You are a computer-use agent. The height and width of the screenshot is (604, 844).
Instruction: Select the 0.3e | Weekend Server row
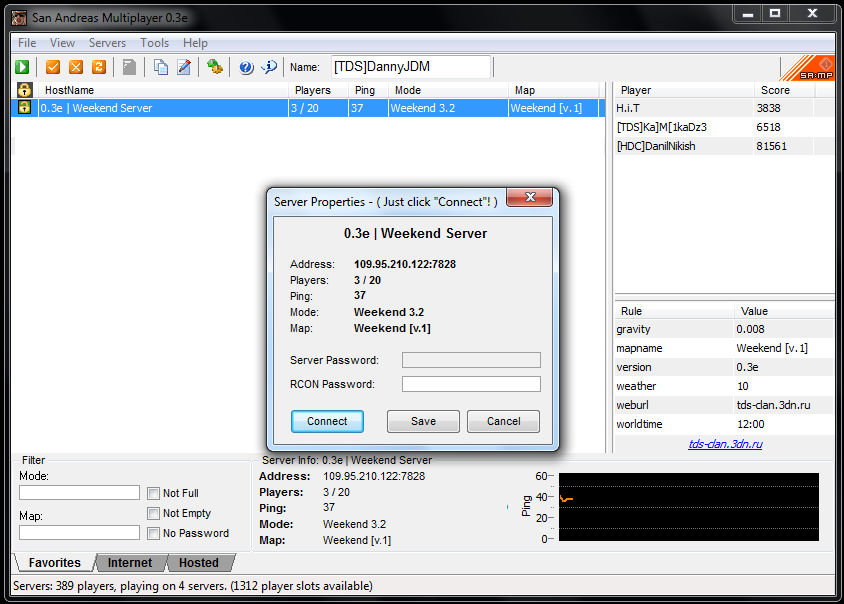308,108
